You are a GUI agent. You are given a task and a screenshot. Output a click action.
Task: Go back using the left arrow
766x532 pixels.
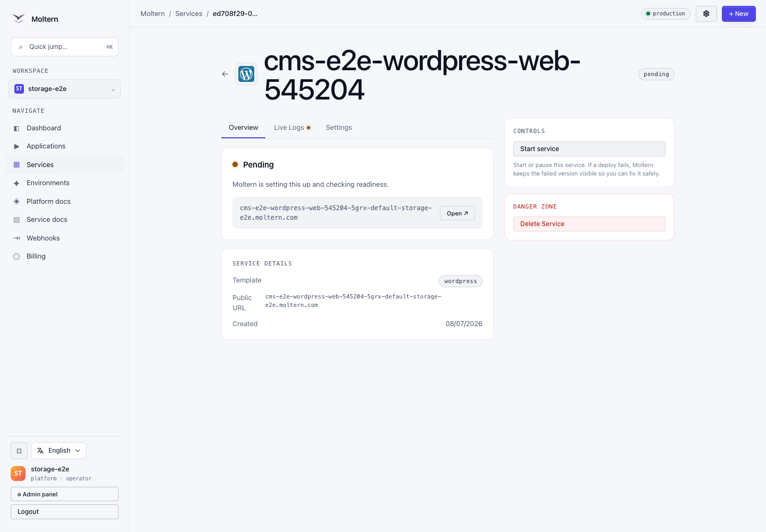point(225,74)
